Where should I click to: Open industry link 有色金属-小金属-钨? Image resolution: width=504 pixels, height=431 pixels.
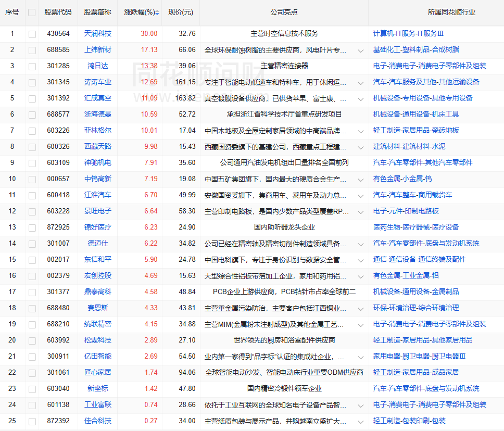[402, 179]
